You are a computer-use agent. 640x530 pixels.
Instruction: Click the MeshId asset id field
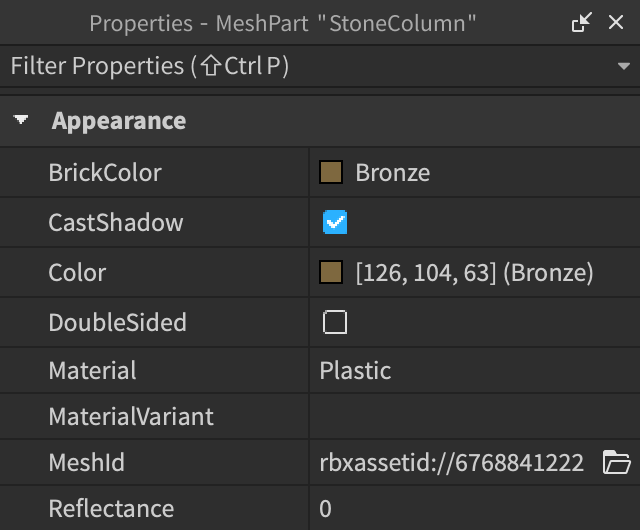point(451,462)
